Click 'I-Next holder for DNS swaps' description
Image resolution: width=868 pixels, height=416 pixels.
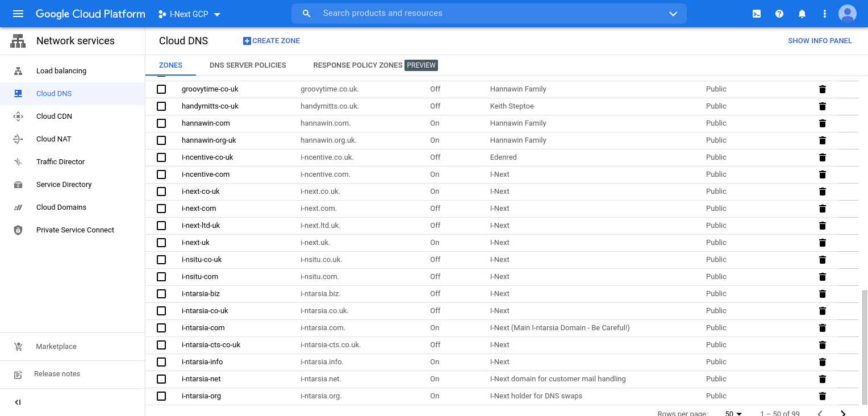tap(536, 396)
